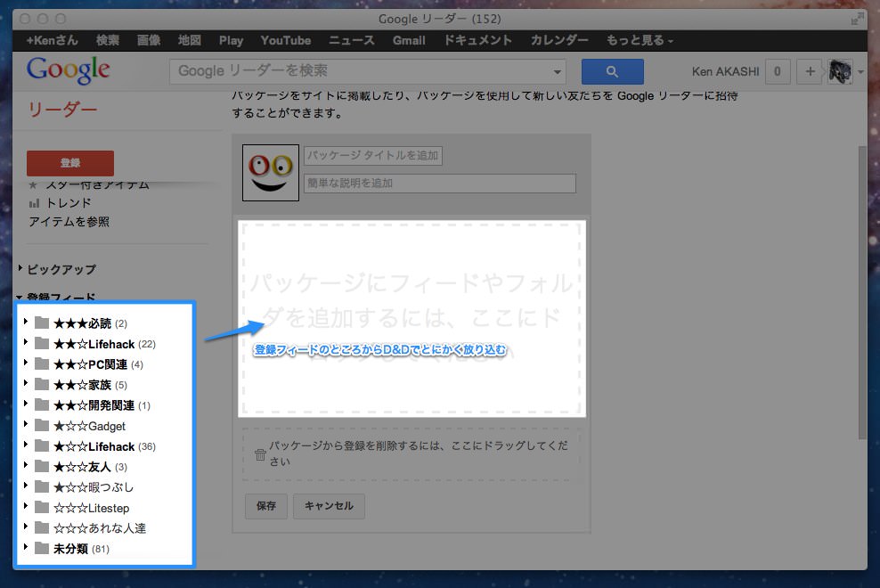Click the folder icon for ★☆☆Gadget
Image resolution: width=880 pixels, height=588 pixels.
point(42,425)
